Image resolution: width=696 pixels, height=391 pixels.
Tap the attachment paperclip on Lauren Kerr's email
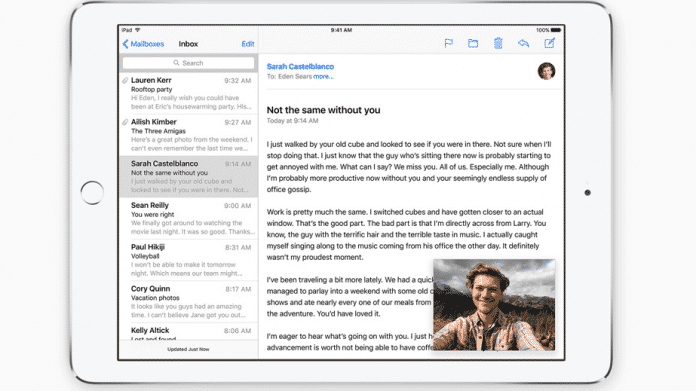click(x=125, y=80)
